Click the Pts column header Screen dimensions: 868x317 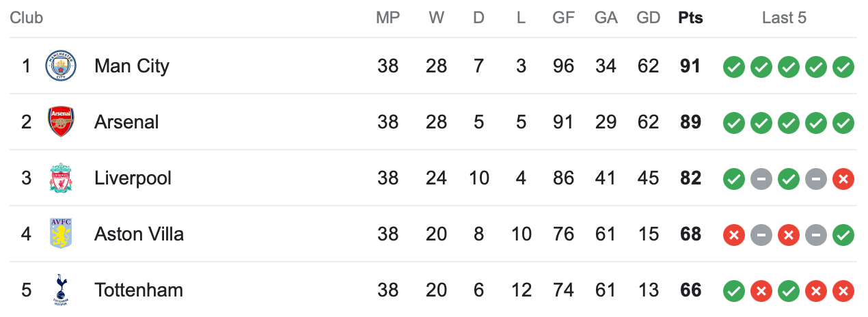click(690, 18)
